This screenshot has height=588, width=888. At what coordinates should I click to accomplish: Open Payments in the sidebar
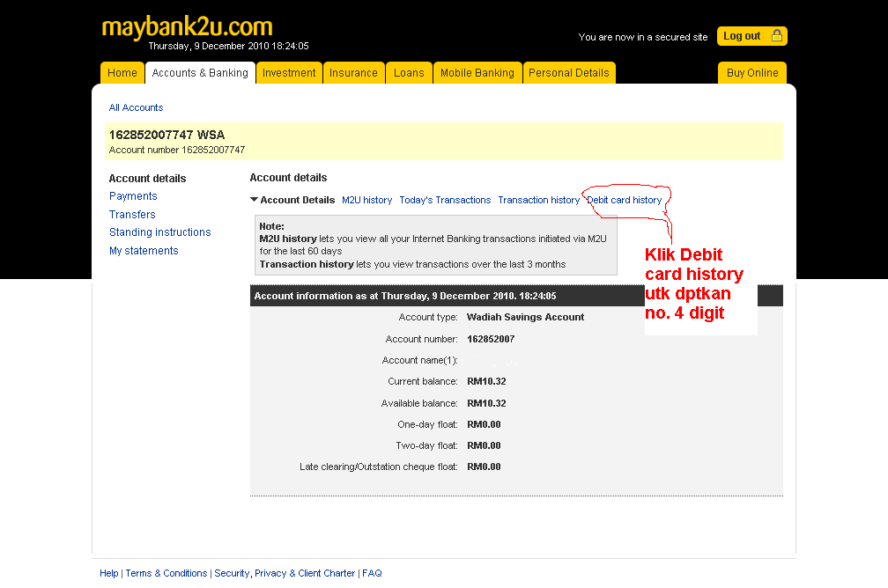pos(133,195)
